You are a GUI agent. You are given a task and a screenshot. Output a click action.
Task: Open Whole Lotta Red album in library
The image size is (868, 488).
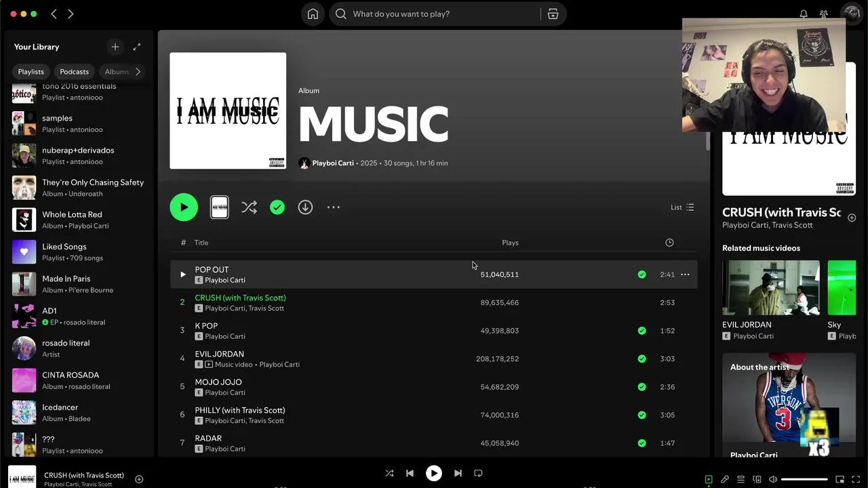coord(80,220)
